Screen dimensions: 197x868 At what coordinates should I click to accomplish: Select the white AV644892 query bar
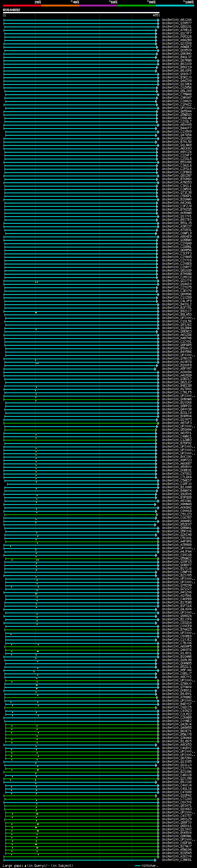81,13
